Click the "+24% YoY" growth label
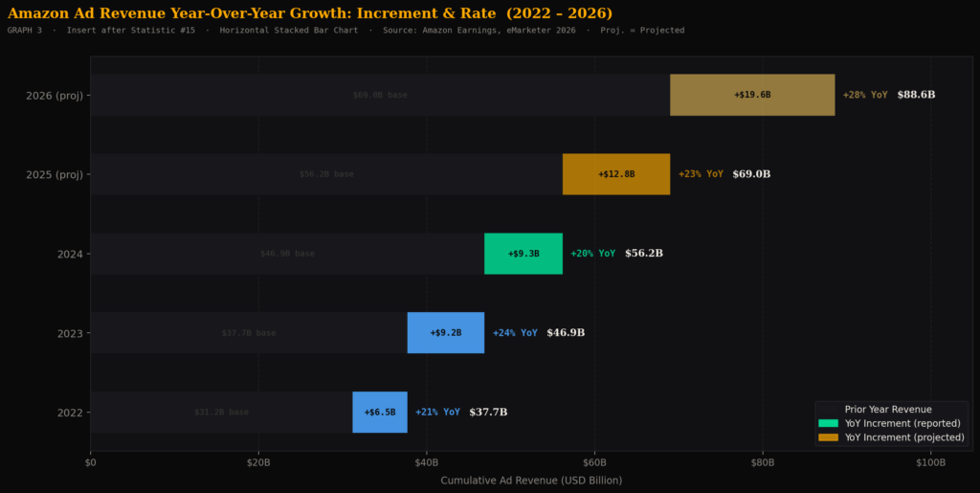980x493 pixels. click(x=515, y=333)
